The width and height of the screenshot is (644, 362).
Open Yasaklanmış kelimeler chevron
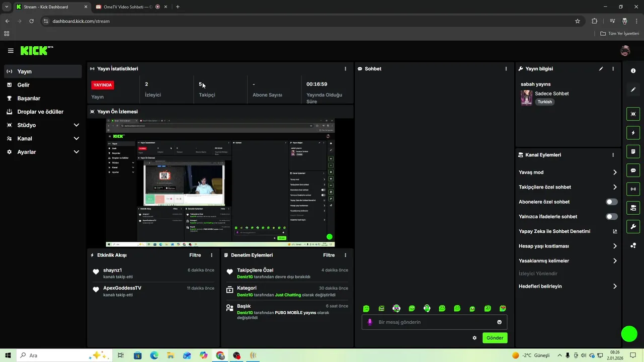click(615, 261)
